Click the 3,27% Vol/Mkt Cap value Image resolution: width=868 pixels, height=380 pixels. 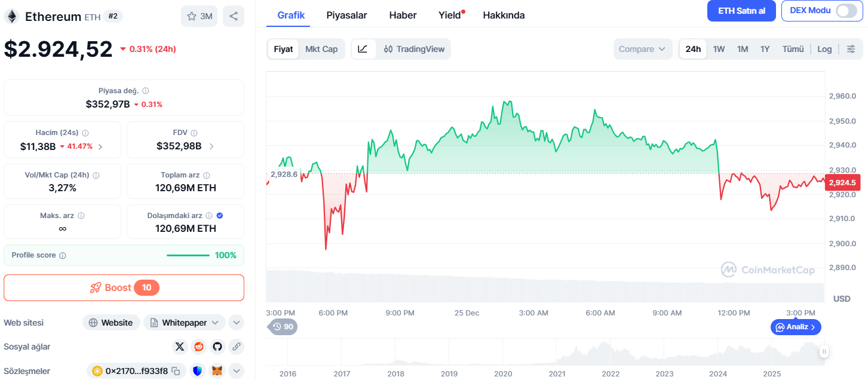(63, 188)
